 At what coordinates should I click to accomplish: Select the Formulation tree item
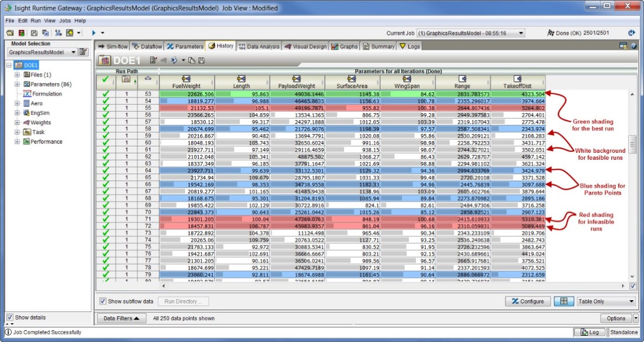(43, 94)
